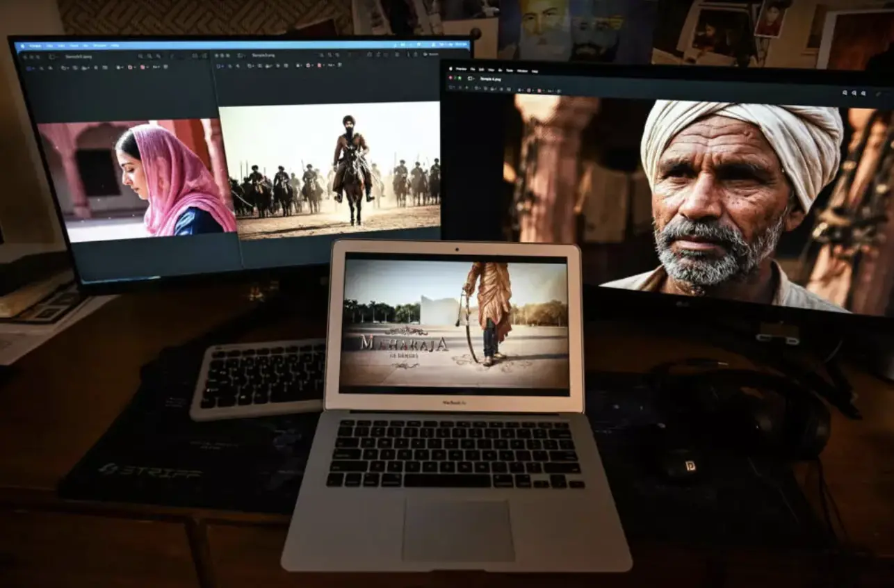894x588 pixels.
Task: Click the Maharaja poster on the laptop screen
Action: tap(455, 325)
